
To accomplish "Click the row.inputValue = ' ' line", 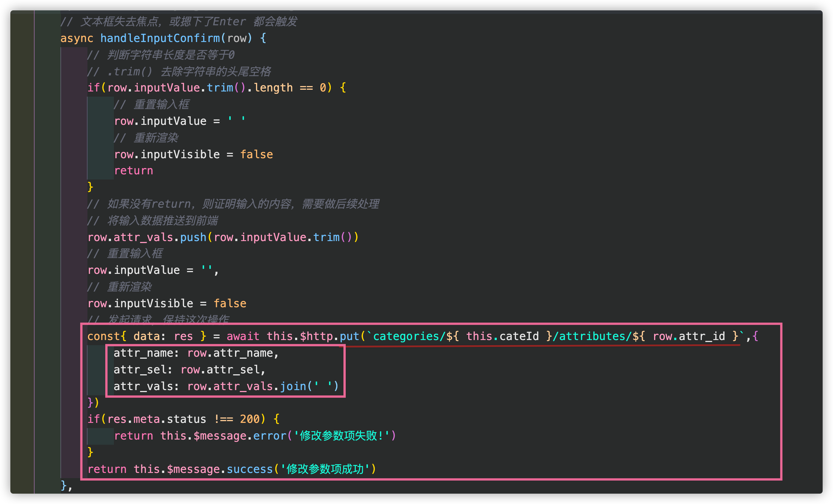I will [x=180, y=121].
